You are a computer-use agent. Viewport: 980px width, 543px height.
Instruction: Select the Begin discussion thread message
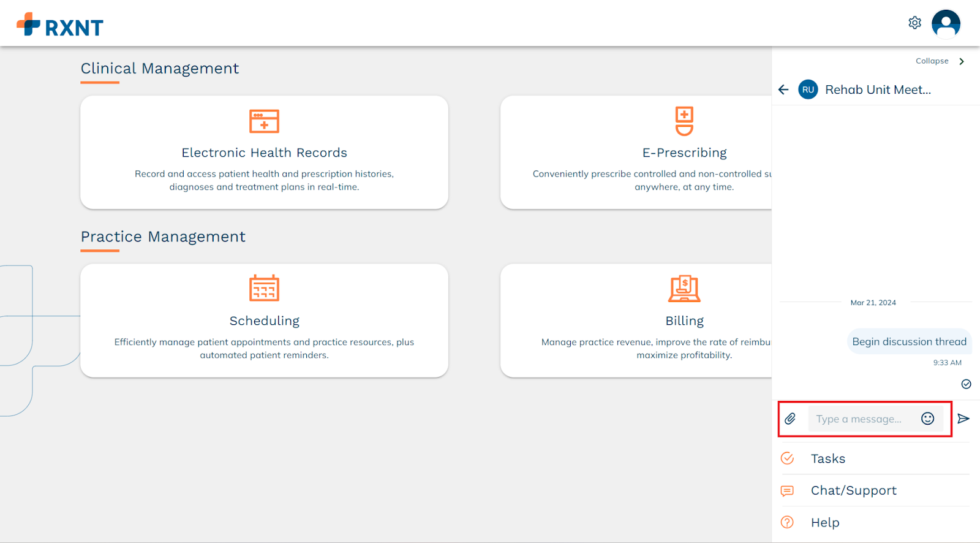click(x=909, y=342)
